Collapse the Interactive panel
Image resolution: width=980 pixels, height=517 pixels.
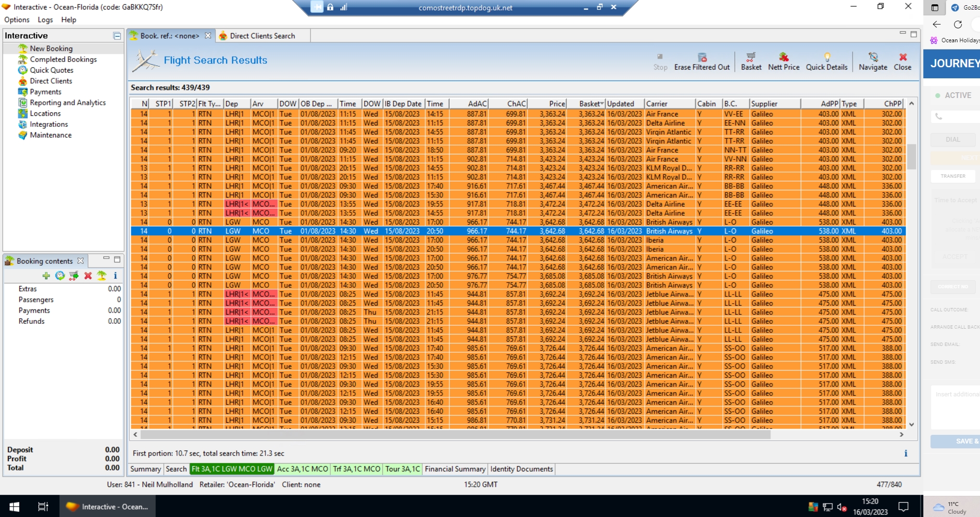pos(117,36)
